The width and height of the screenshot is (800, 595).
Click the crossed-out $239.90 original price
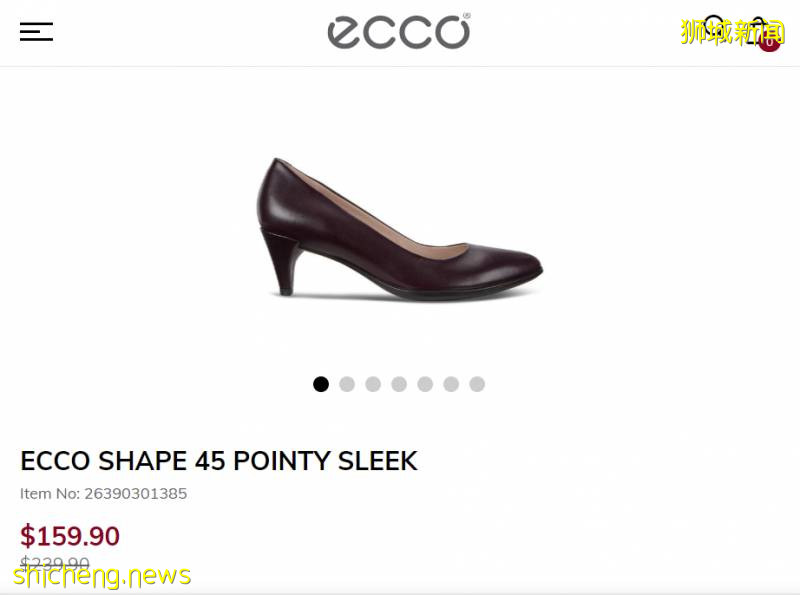pos(55,564)
